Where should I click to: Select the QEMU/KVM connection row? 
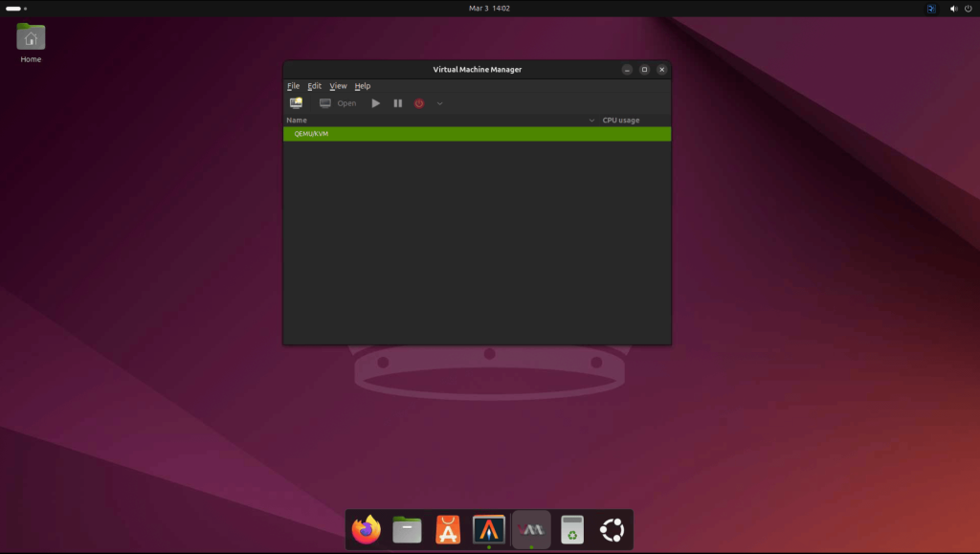point(477,134)
